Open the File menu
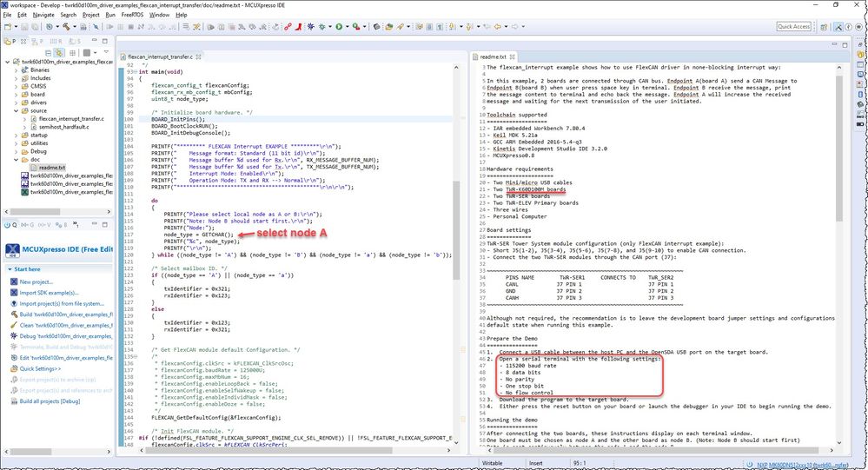Viewport: 868px width, 470px height. point(7,15)
